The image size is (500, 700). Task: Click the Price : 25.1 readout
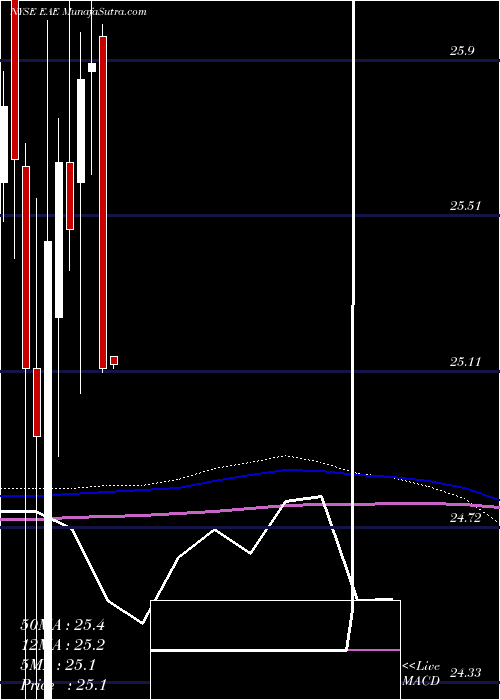[63, 684]
